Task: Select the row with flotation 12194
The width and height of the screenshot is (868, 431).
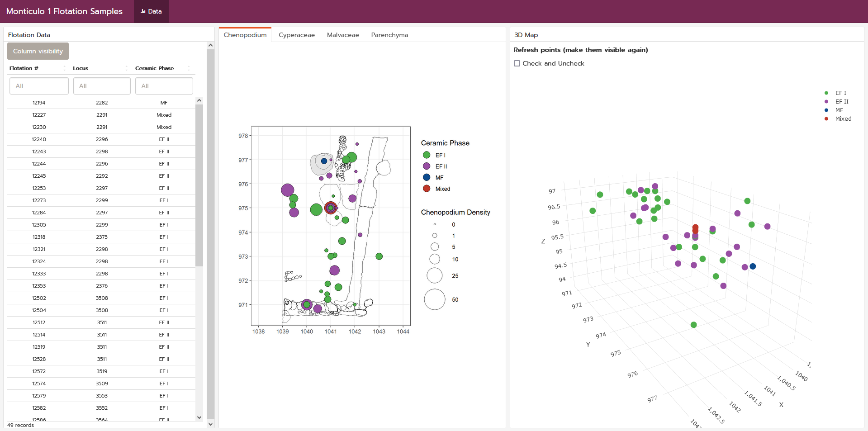Action: pyautogui.click(x=101, y=103)
